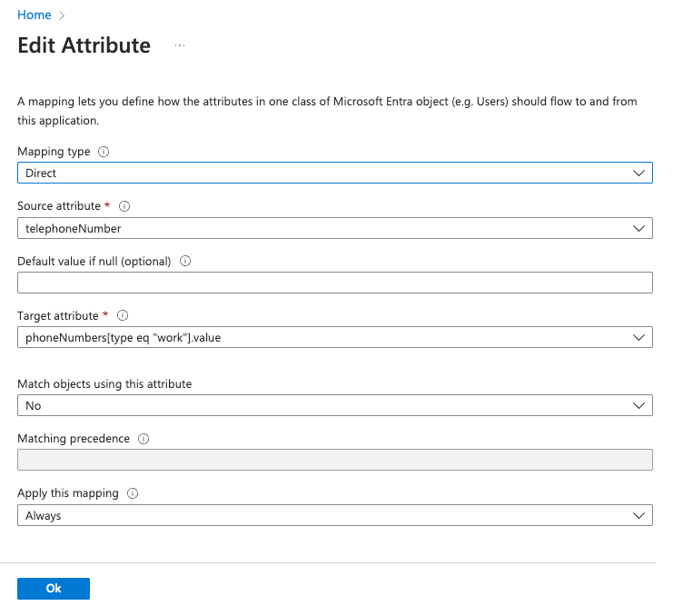673x616 pixels.
Task: Click the Match objects using this attribute label
Action: click(104, 383)
